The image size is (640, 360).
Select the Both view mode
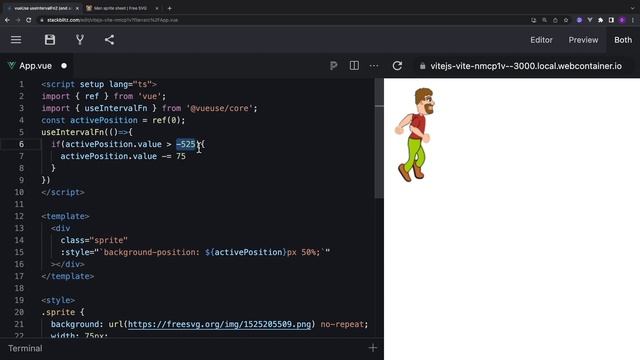coord(623,40)
